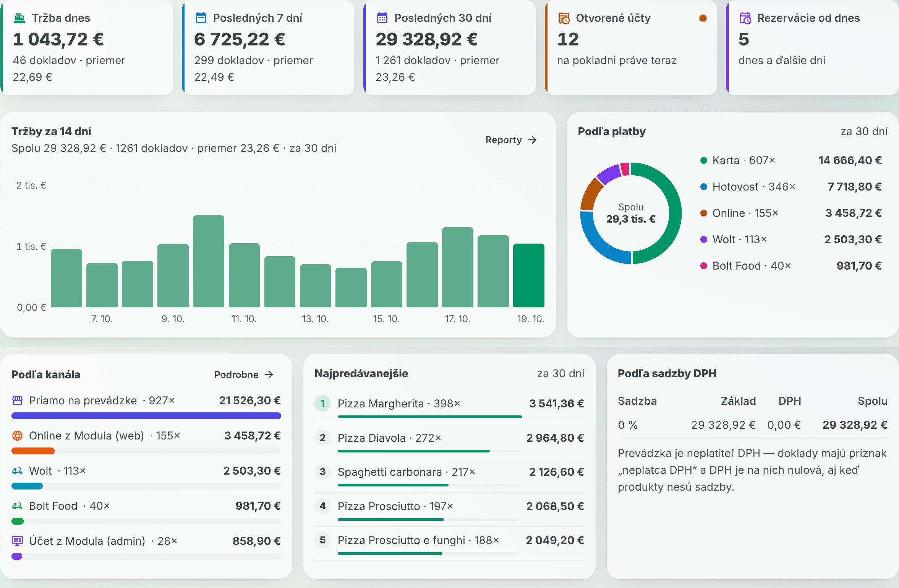Click the globe icon beside Online z Modula

tap(18, 436)
